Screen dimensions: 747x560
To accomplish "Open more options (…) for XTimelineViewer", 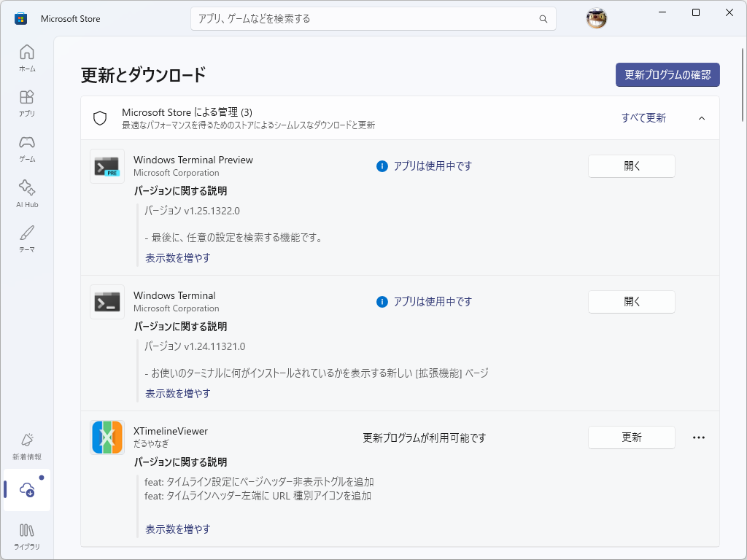I will (x=698, y=437).
